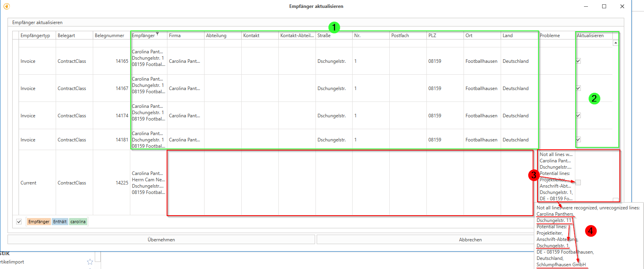
Task: Toggle Aktualisieren checkbox for invoice 14174
Action: (578, 115)
